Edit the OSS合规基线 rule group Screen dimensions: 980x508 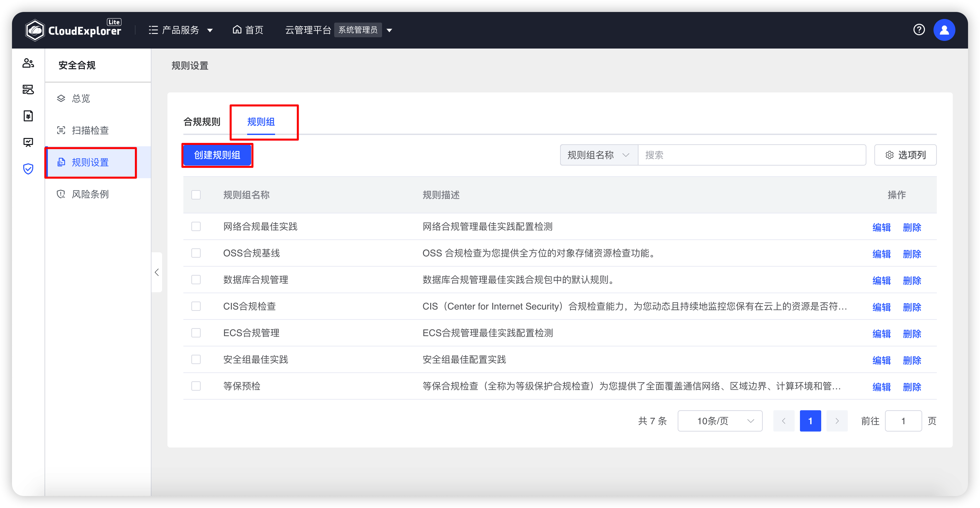point(881,254)
